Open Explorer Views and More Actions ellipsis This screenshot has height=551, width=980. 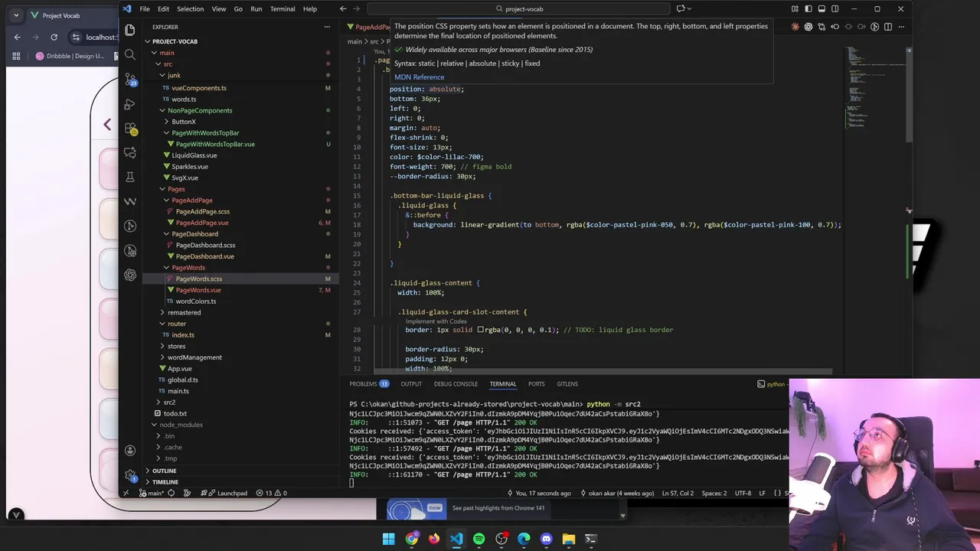click(x=326, y=27)
